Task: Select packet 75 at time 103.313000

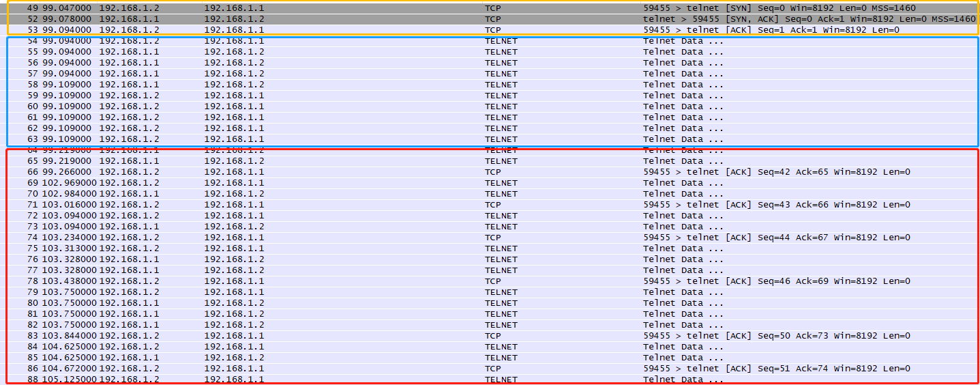Action: [x=477, y=248]
